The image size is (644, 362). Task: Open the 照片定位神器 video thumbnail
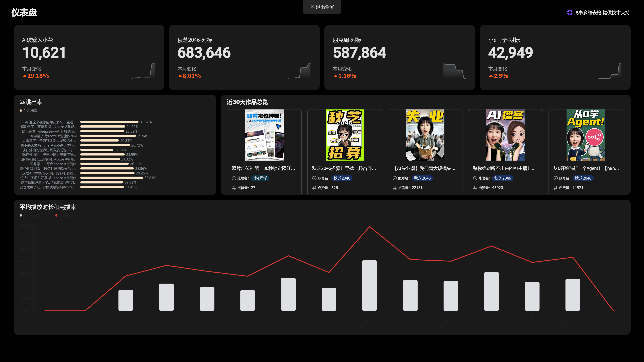pos(264,135)
